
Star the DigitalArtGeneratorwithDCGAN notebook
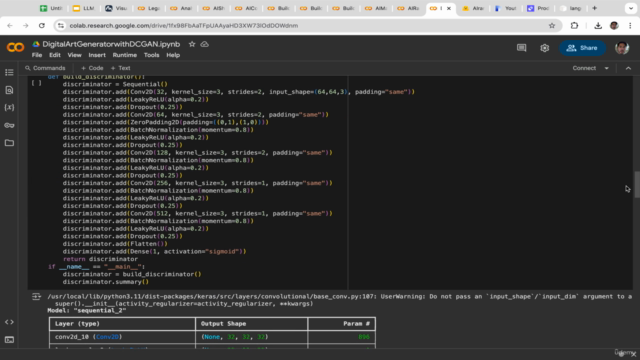[x=192, y=44]
